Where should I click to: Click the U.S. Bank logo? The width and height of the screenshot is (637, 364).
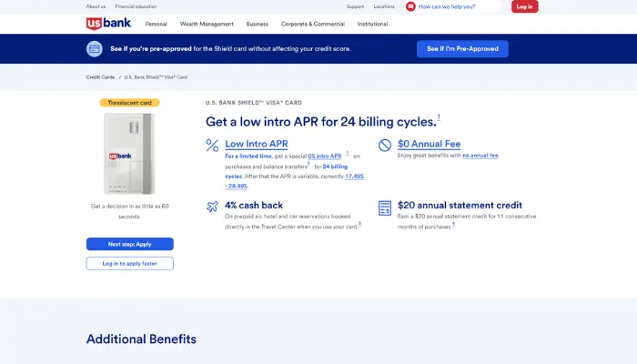click(x=107, y=24)
